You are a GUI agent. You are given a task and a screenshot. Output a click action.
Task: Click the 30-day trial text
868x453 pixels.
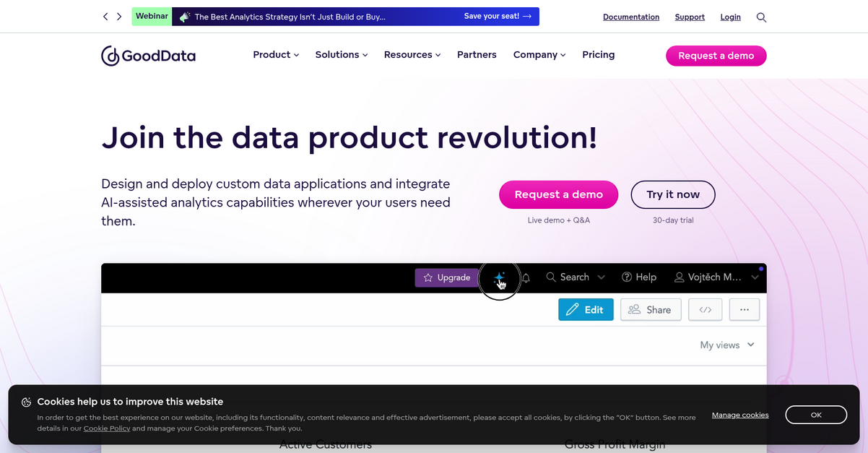tap(673, 220)
